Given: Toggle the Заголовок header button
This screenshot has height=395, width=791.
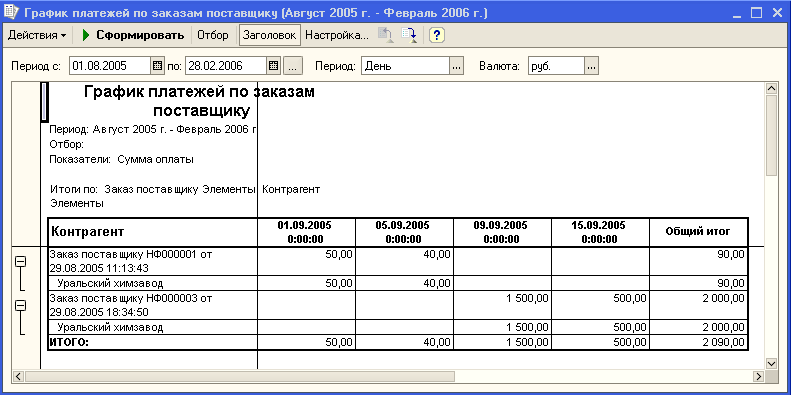Looking at the screenshot, I should click(x=270, y=35).
